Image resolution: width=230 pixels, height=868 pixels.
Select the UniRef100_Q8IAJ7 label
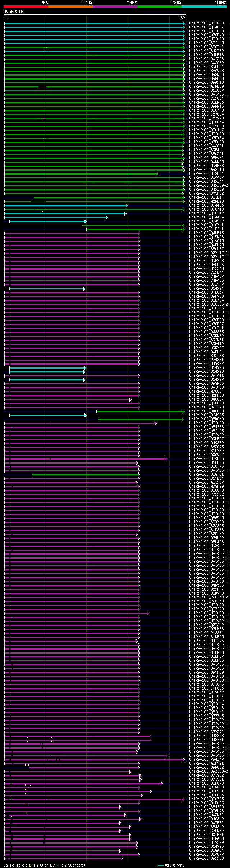pos(206,696)
